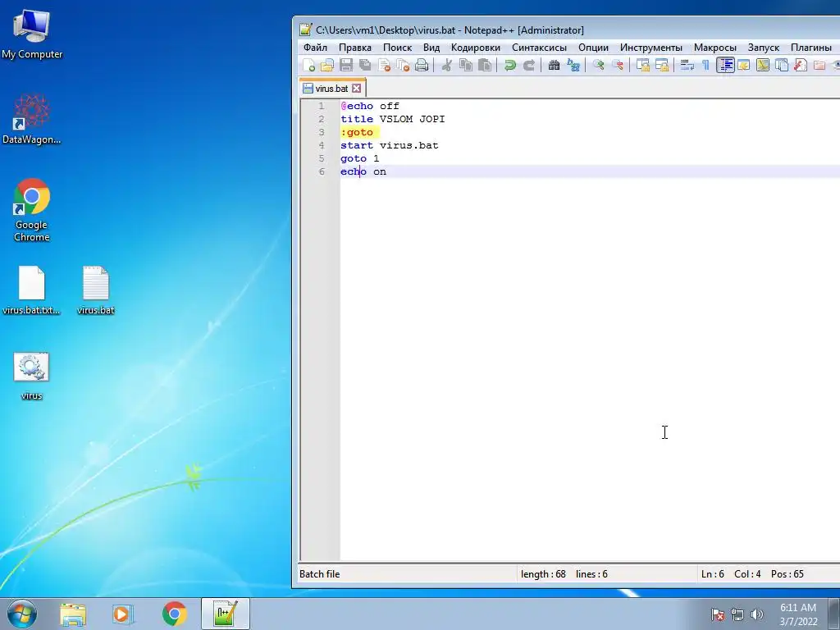Click the highlighted ':goto' label

(x=357, y=132)
